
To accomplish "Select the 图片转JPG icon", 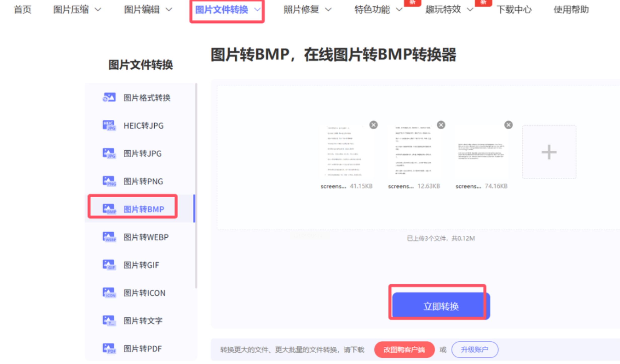I will click(109, 153).
